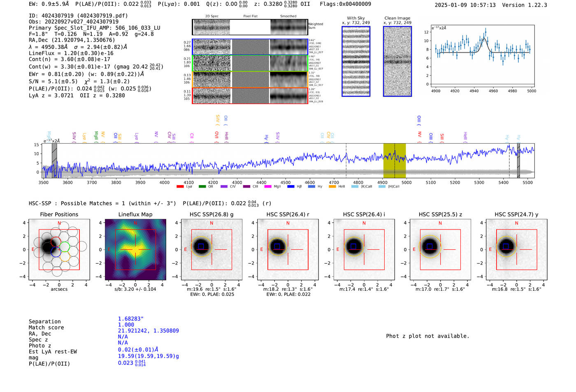Open the Fiber Positions image

[59, 250]
